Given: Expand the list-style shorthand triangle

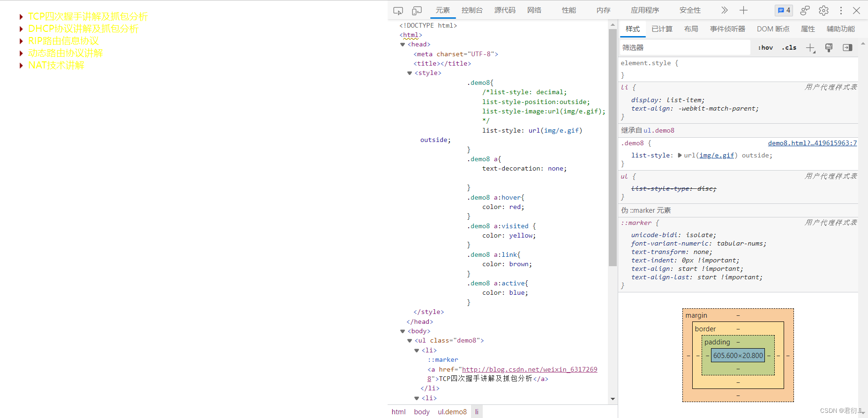Looking at the screenshot, I should (x=680, y=155).
